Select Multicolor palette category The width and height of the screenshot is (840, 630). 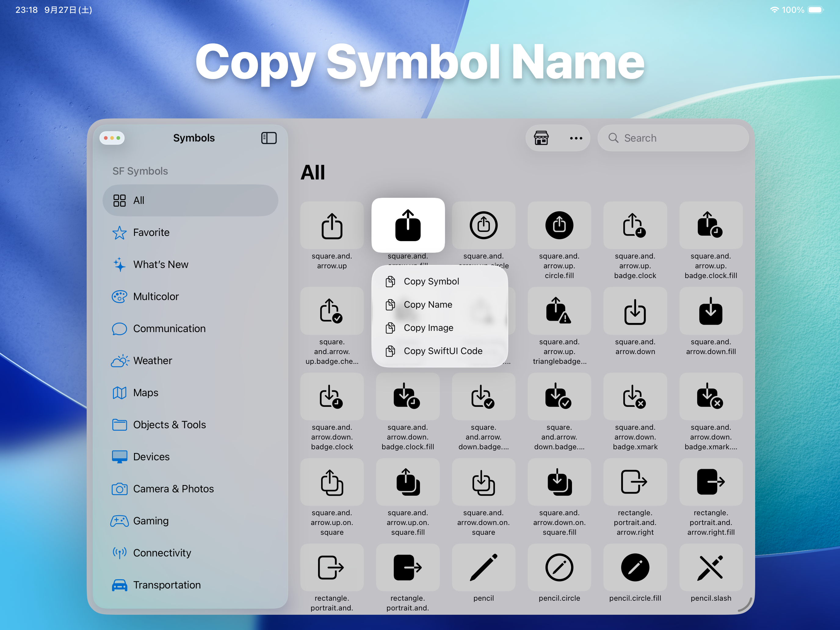pyautogui.click(x=156, y=297)
